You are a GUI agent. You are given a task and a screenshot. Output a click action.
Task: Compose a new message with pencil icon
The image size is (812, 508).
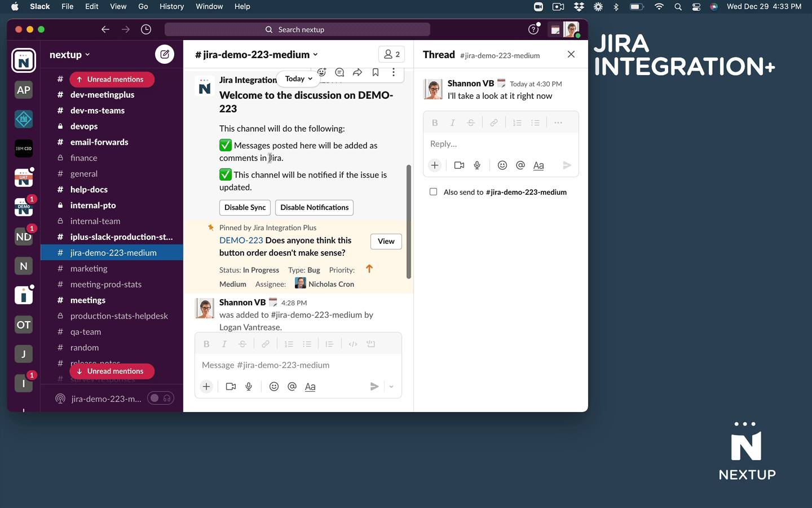(x=165, y=54)
